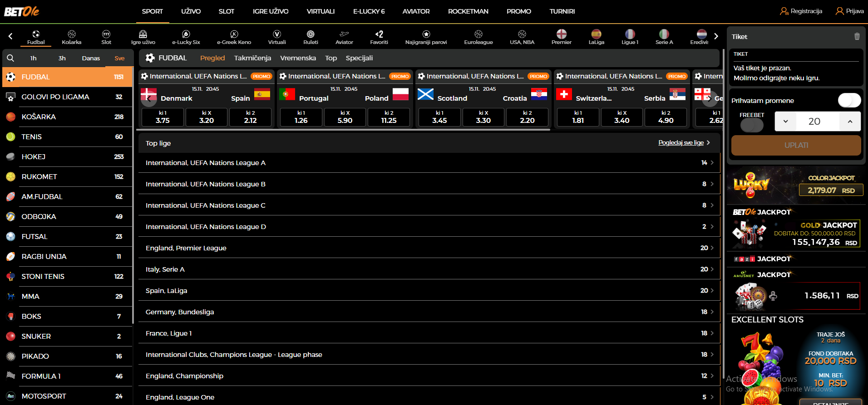Pick Denmark win odds 3.75
The image size is (868, 405).
point(163,117)
